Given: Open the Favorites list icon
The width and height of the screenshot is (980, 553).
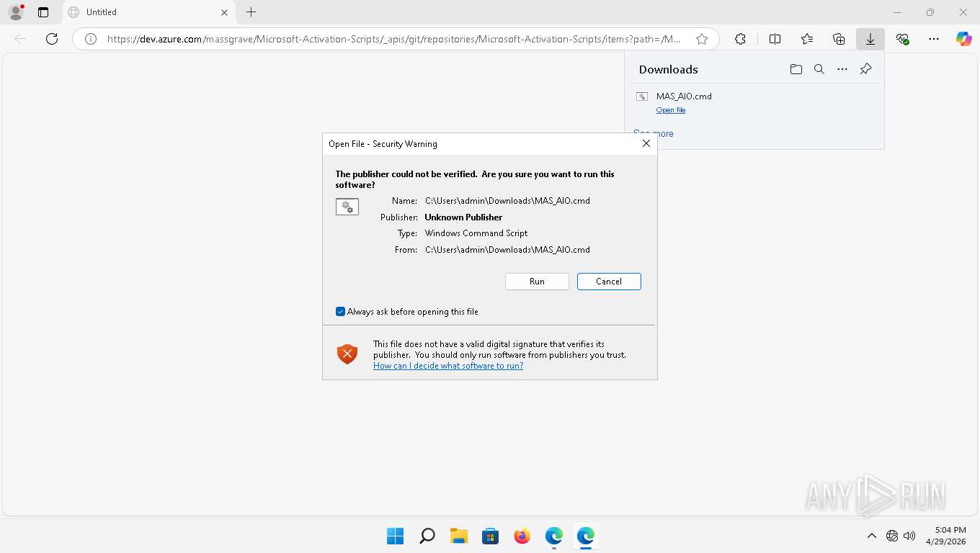Looking at the screenshot, I should pos(806,40).
